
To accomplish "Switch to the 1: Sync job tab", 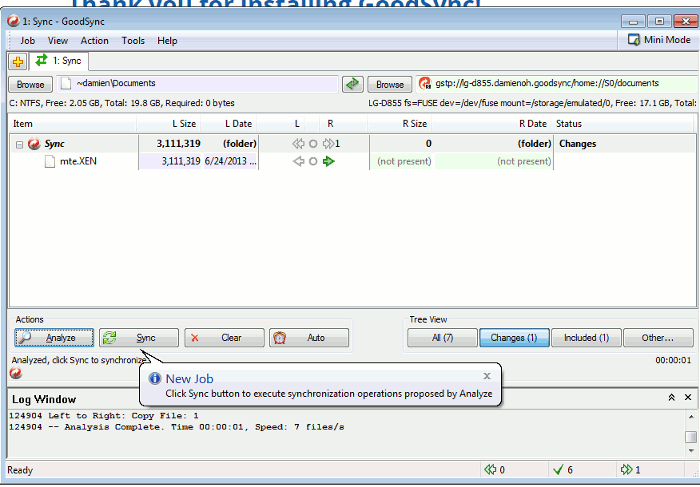I will point(59,61).
